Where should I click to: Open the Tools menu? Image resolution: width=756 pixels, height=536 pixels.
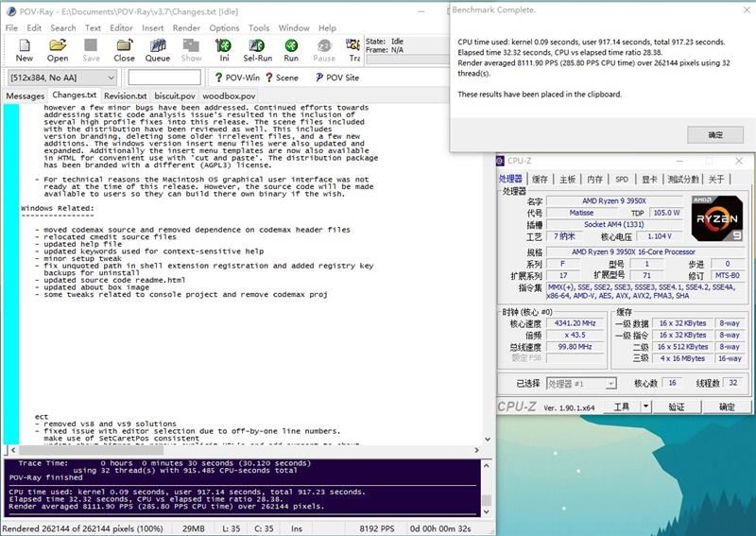[x=259, y=28]
